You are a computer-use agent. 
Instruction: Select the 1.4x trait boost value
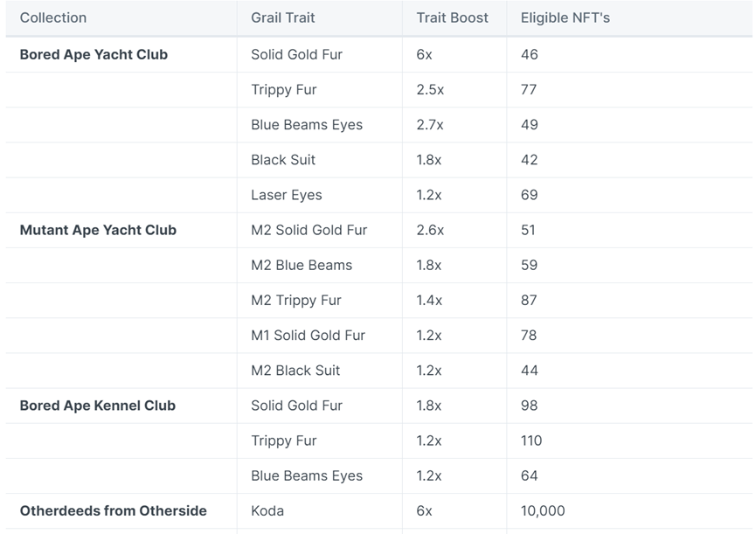[429, 300]
